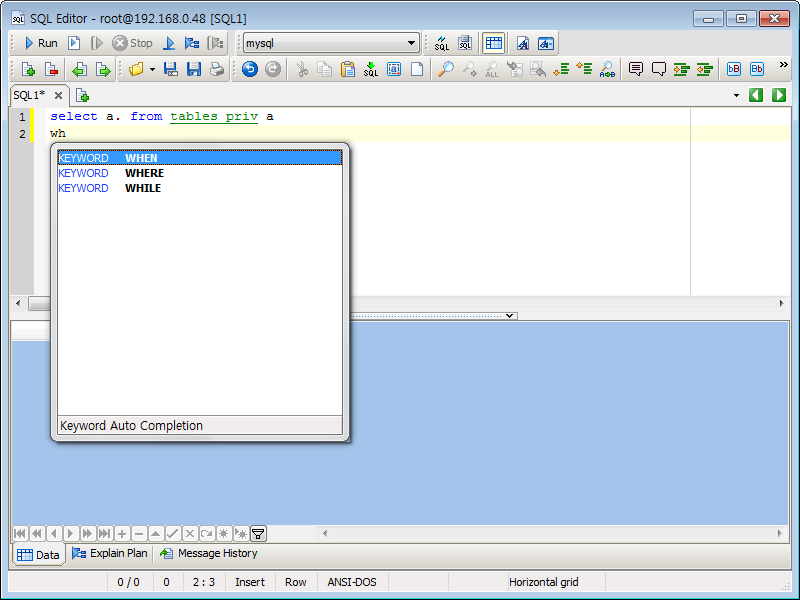Click the Insert mode status bar cell

point(249,582)
